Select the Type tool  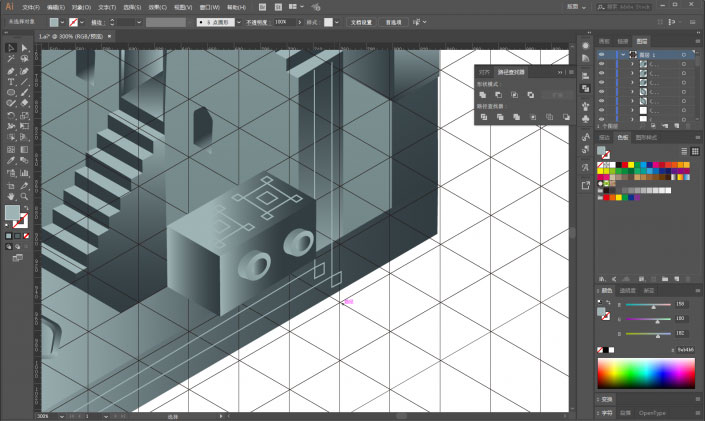click(11, 82)
